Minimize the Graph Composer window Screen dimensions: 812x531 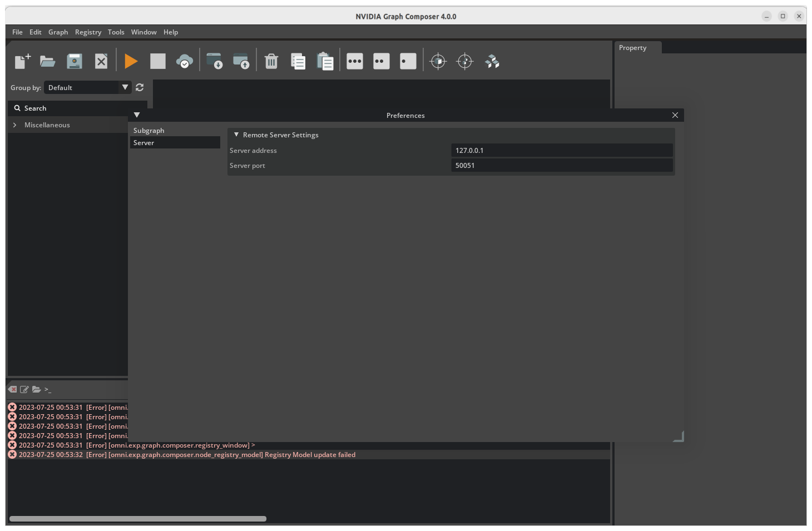click(x=766, y=16)
